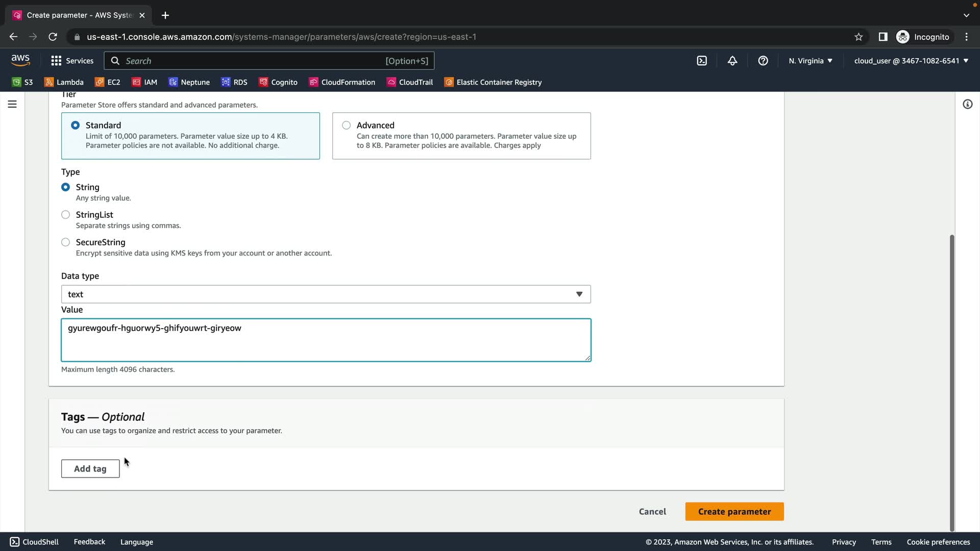Click the AWS logo home icon

coord(20,60)
